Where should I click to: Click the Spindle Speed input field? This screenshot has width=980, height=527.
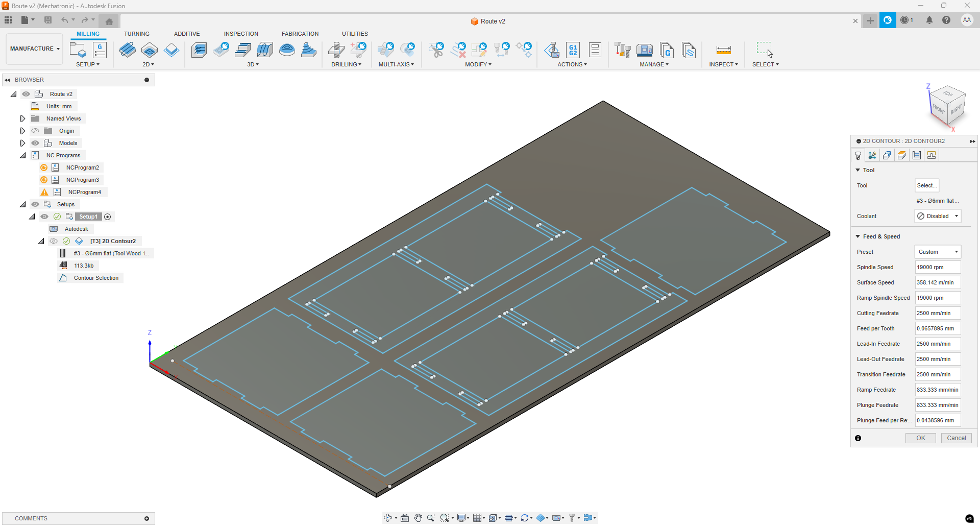point(938,267)
